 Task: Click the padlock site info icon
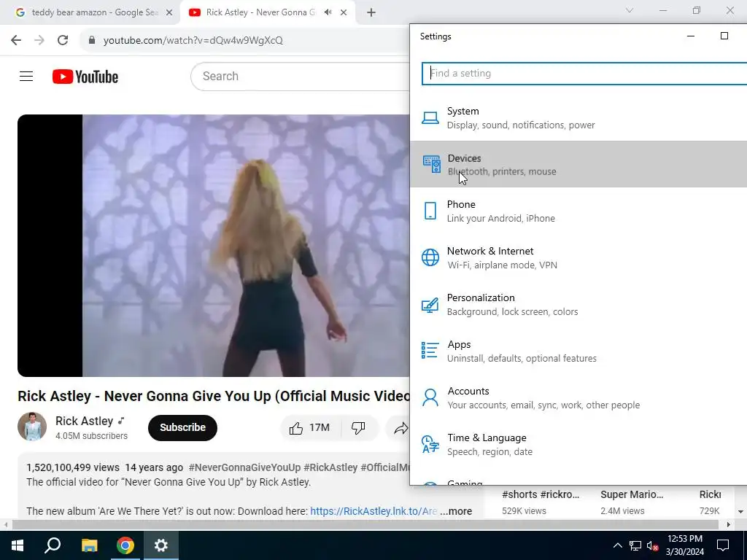click(x=92, y=40)
